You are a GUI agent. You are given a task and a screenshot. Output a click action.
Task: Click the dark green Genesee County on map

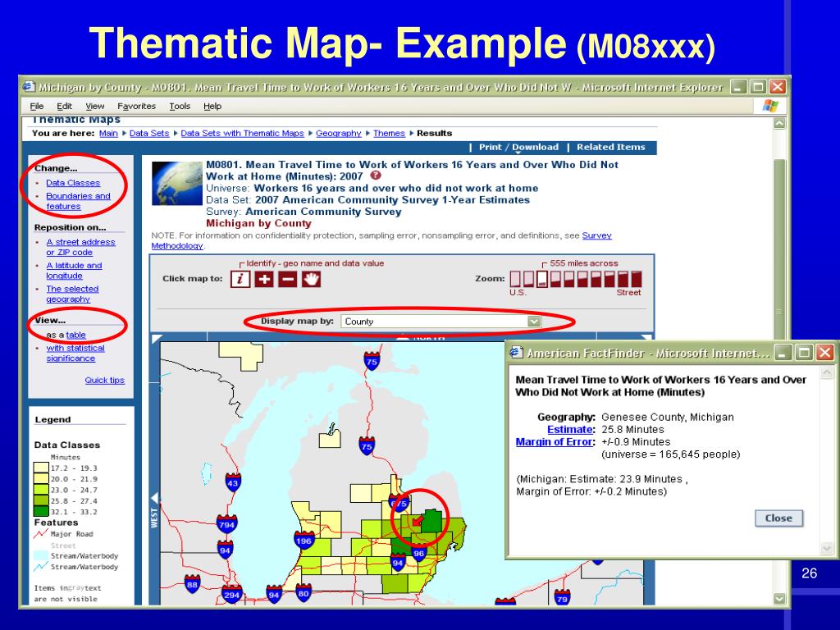tap(431, 521)
